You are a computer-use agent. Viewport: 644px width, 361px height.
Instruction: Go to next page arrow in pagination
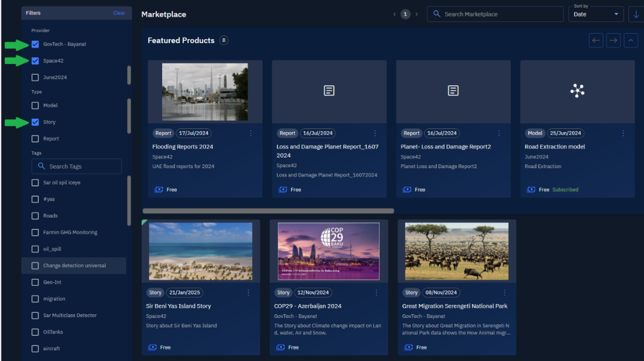[416, 15]
